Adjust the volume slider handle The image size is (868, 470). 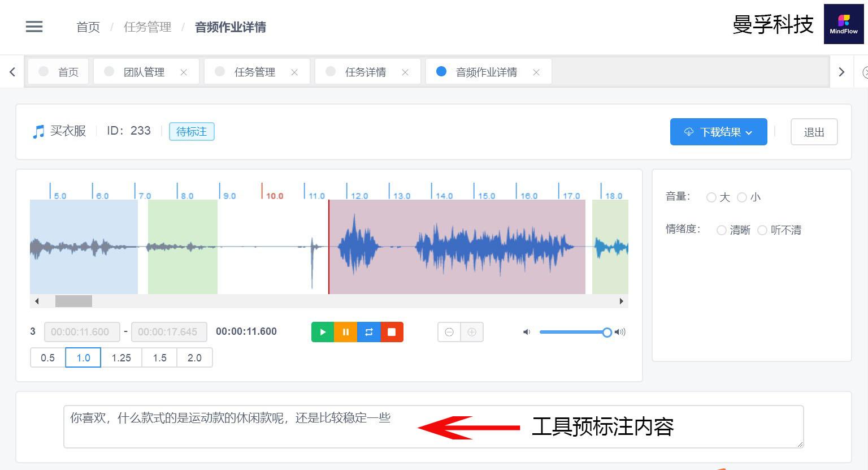[x=607, y=332]
